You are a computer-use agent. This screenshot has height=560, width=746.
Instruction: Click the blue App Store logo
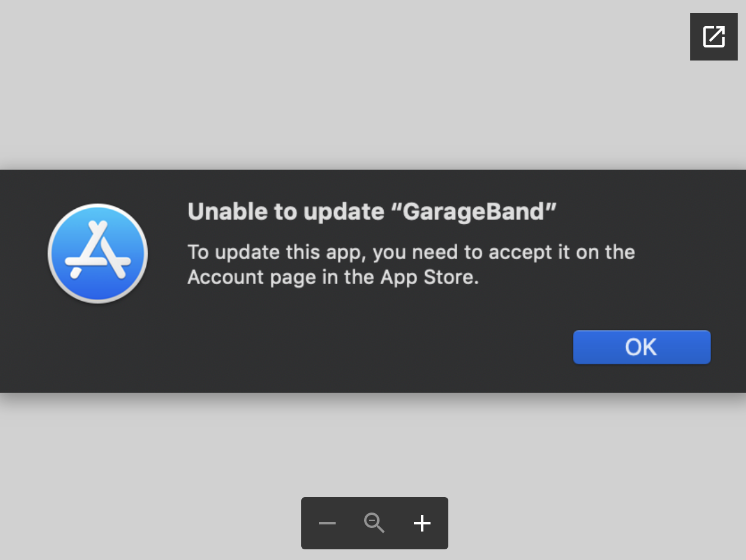tap(98, 253)
